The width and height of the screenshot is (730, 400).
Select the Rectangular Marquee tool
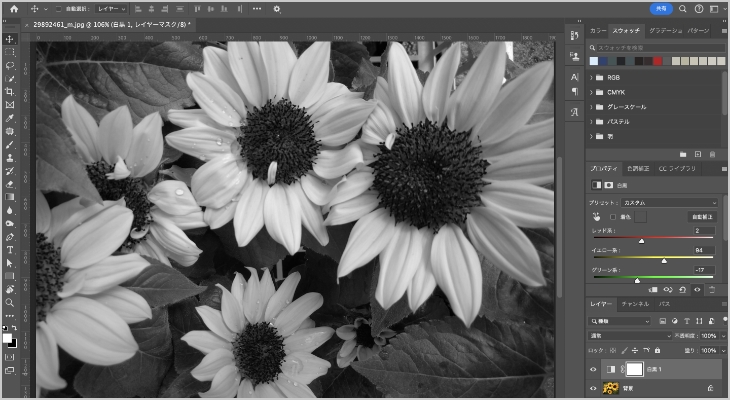point(9,52)
